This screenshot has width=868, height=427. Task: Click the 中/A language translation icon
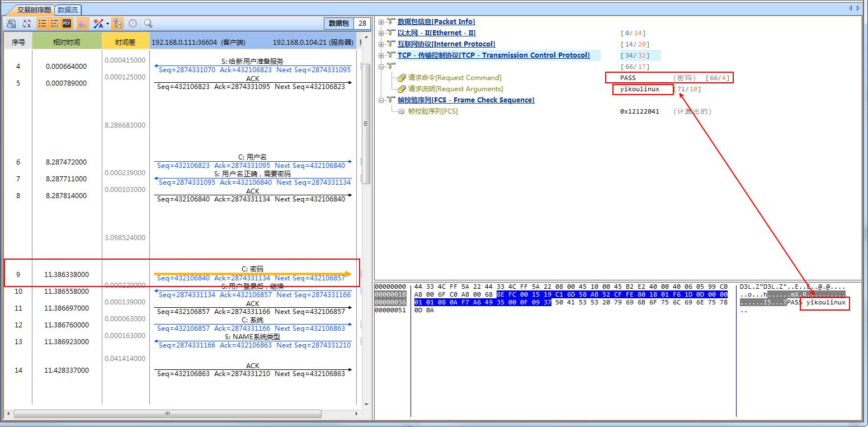[98, 24]
